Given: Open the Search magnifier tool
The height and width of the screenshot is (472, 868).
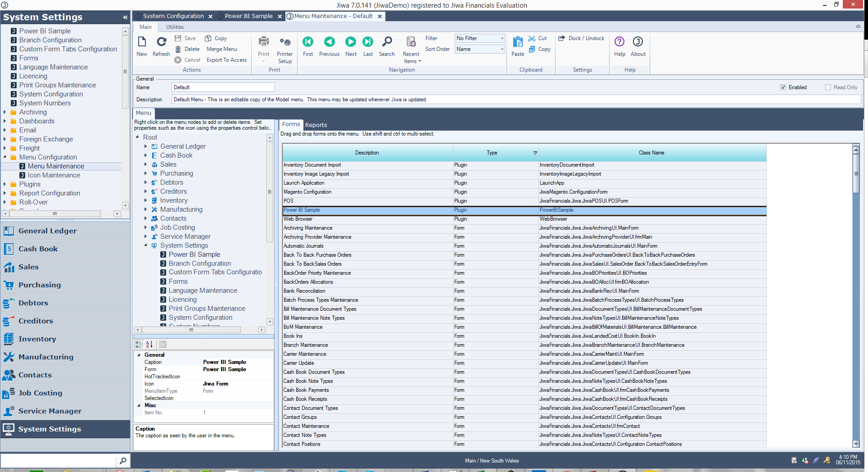Looking at the screenshot, I should pos(387,42).
